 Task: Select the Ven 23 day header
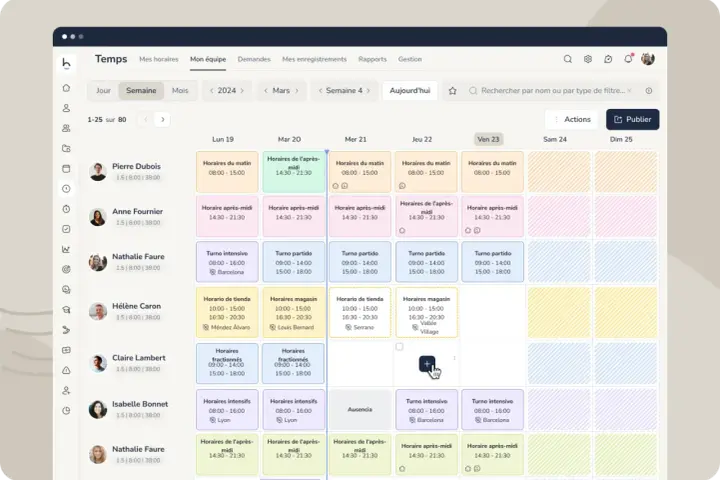488,139
